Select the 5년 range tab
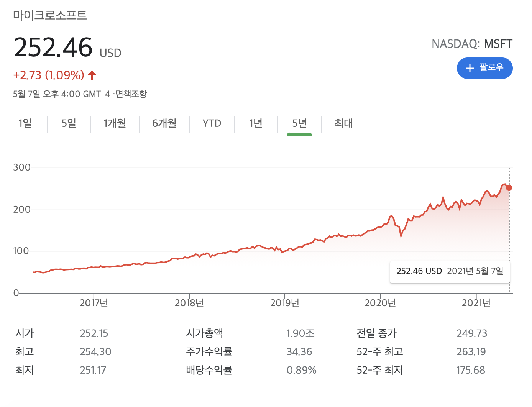The image size is (532, 407). [x=299, y=123]
